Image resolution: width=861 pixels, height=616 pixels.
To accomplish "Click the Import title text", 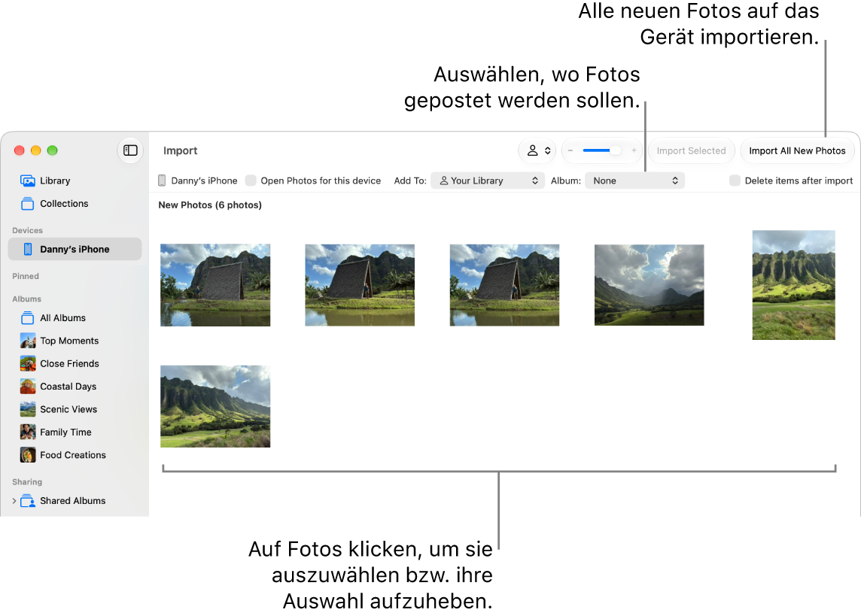I will [x=180, y=151].
